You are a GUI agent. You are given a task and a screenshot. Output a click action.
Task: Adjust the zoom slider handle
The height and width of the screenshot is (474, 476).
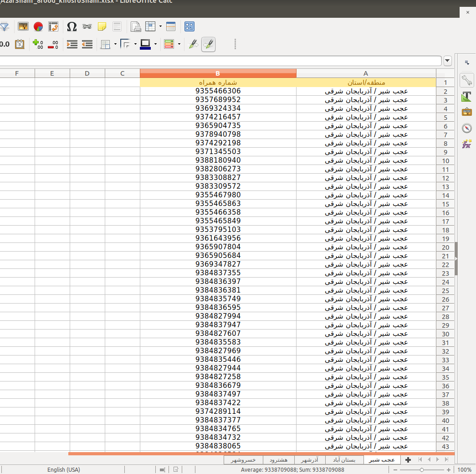[422, 470]
